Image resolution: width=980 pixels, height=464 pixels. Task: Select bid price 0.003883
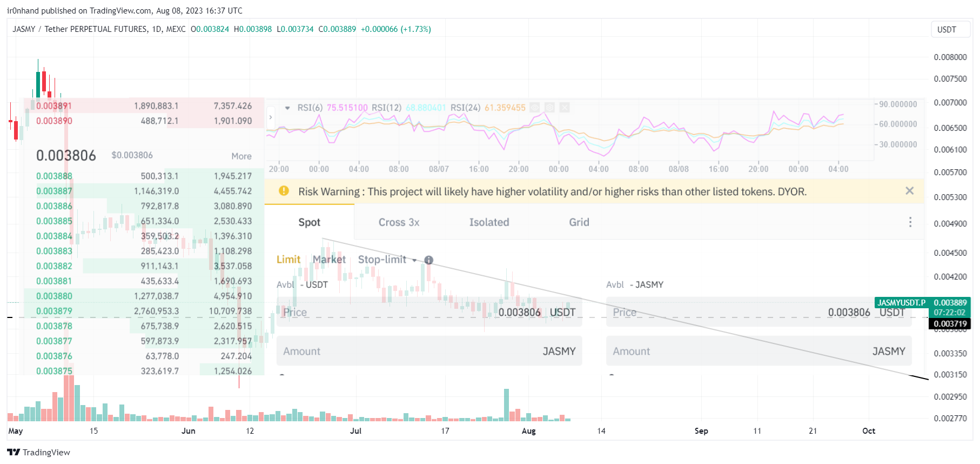point(54,251)
